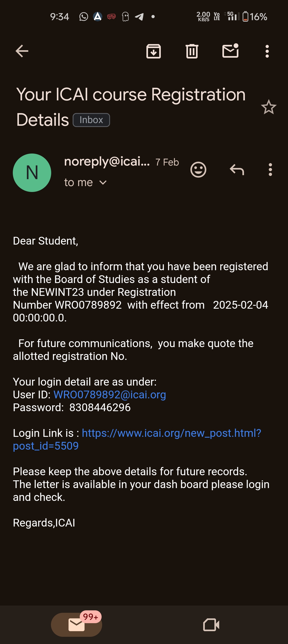Screen dimensions: 288x644
Task: Add an emoji reaction to the message
Action: 198,170
